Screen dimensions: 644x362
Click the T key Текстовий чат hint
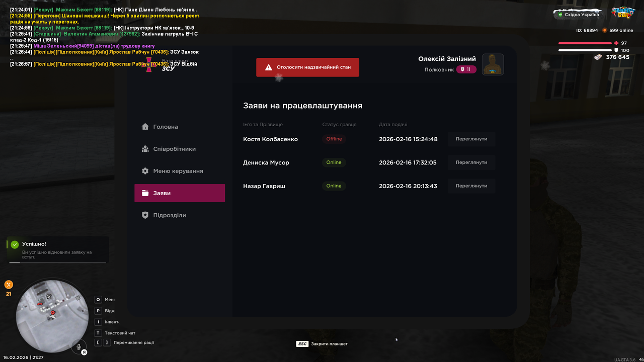click(115, 333)
